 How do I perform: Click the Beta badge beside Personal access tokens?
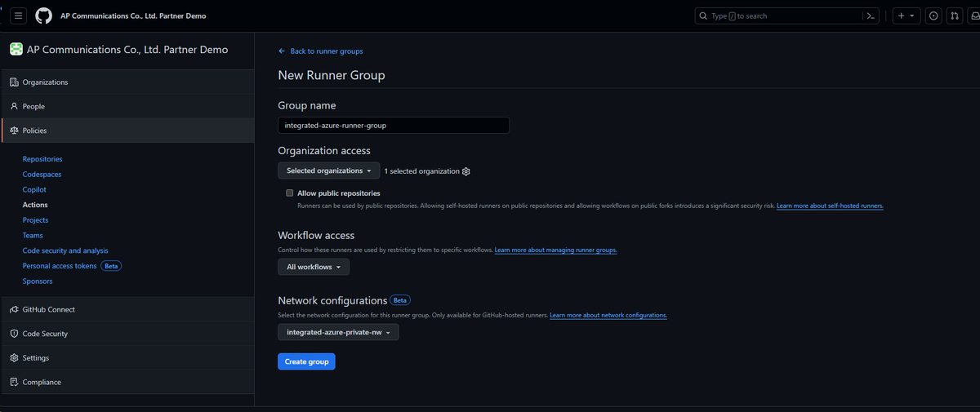pyautogui.click(x=111, y=266)
